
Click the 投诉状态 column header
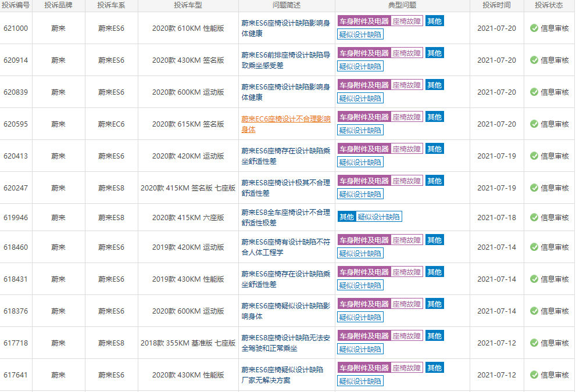(549, 5)
